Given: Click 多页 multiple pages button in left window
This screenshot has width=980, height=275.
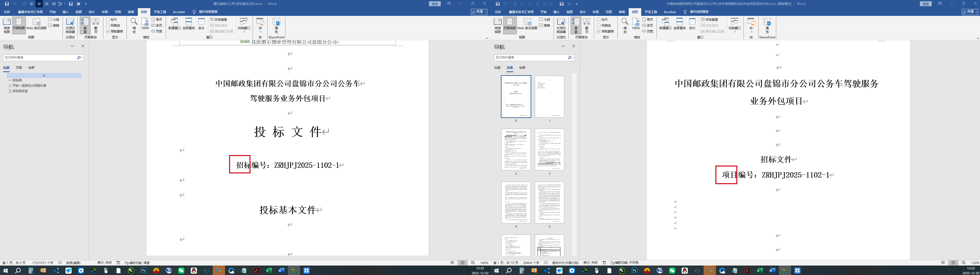Looking at the screenshot, I should [157, 26].
